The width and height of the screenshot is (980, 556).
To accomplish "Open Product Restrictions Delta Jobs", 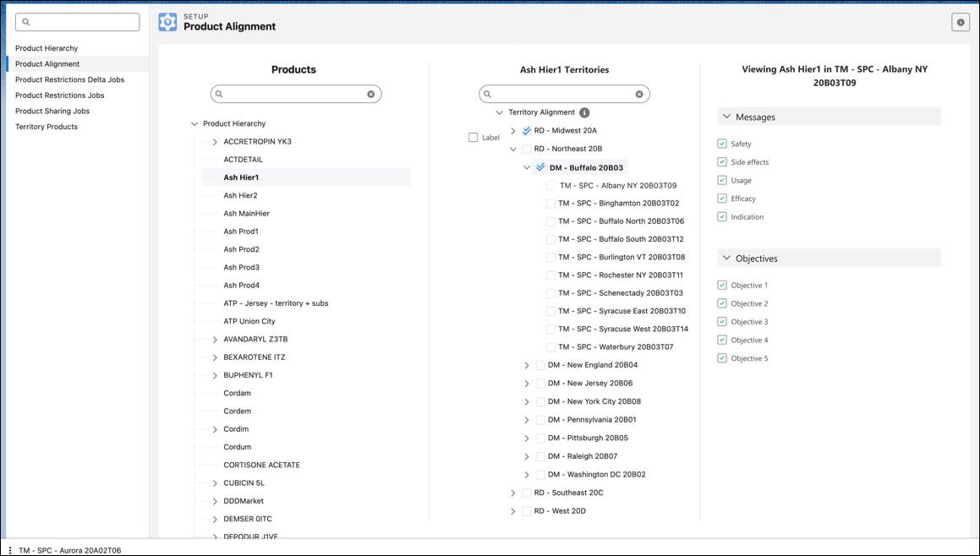I will tap(69, 79).
